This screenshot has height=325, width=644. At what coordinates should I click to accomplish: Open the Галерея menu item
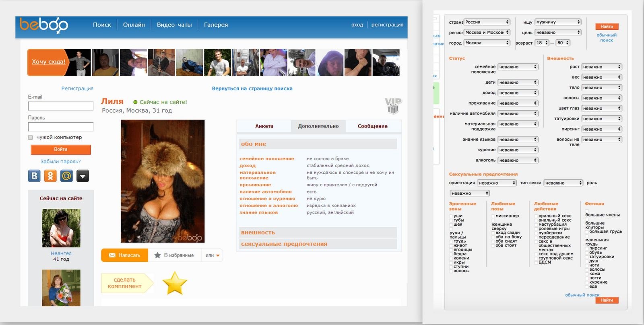coord(216,25)
